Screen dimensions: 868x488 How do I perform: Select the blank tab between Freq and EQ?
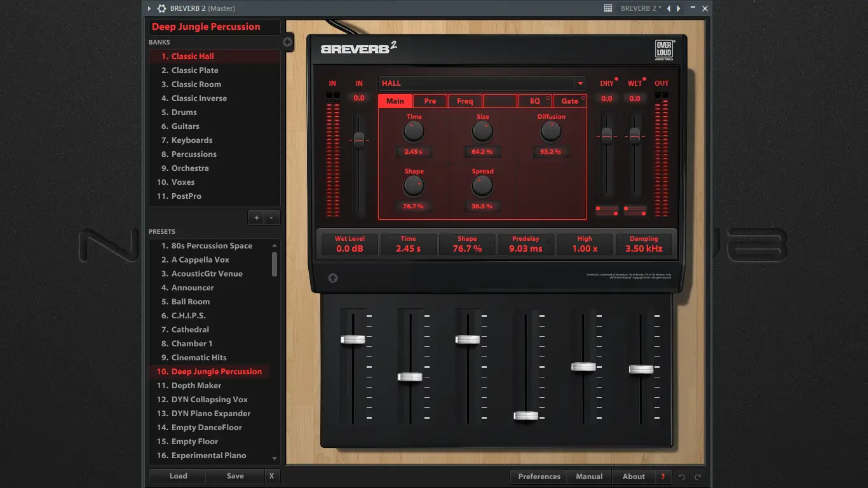point(500,101)
